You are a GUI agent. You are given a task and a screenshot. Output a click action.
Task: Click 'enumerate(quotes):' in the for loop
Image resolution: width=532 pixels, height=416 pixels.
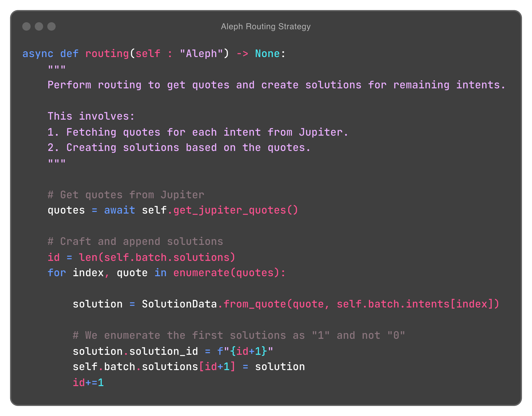pyautogui.click(x=229, y=273)
